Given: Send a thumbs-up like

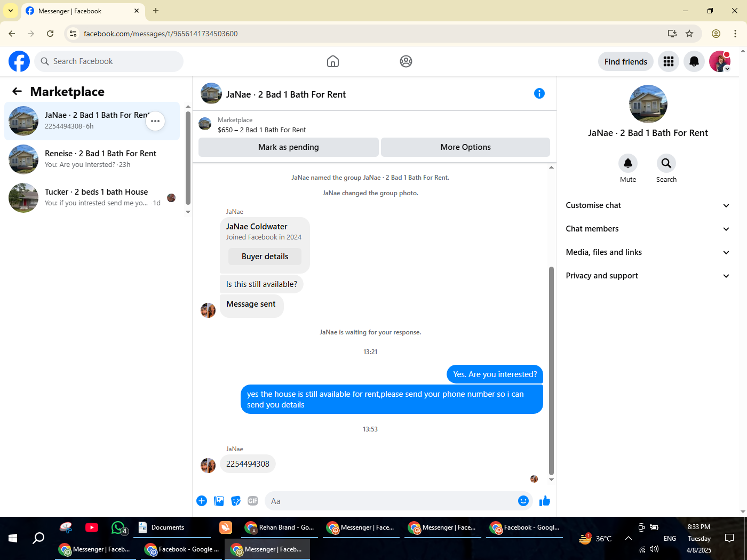Looking at the screenshot, I should (x=545, y=501).
